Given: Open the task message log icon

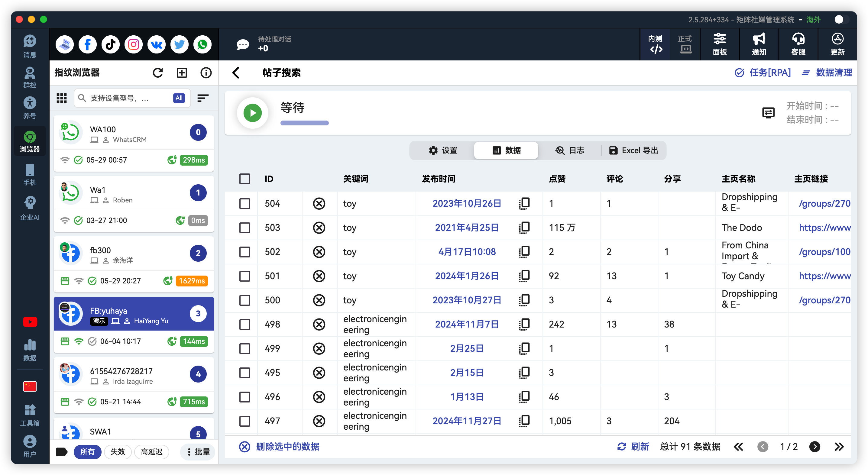Looking at the screenshot, I should [768, 112].
